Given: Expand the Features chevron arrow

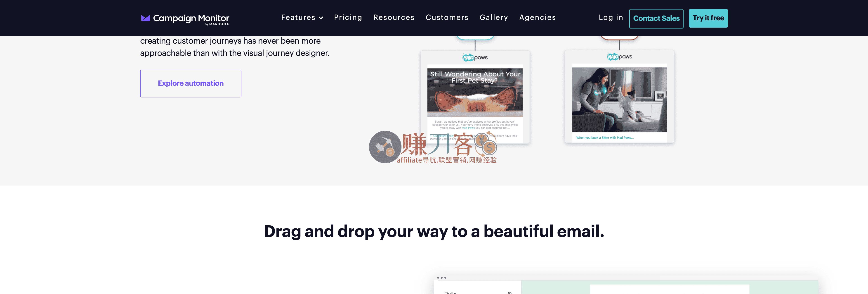Looking at the screenshot, I should pos(321,18).
